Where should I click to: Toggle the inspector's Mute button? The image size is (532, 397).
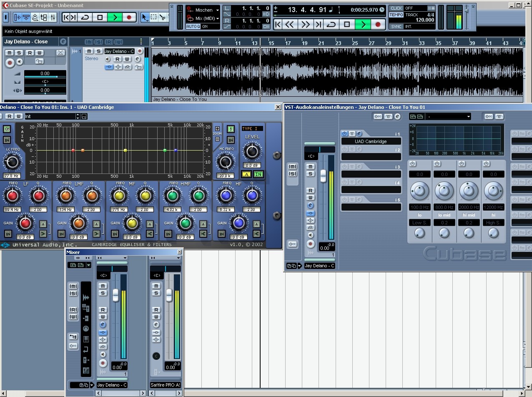pos(9,53)
